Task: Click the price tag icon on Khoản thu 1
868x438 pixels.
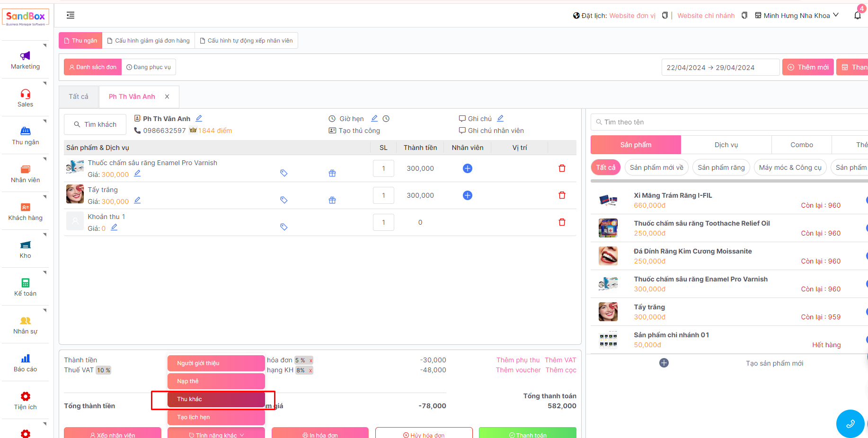Action: point(283,227)
